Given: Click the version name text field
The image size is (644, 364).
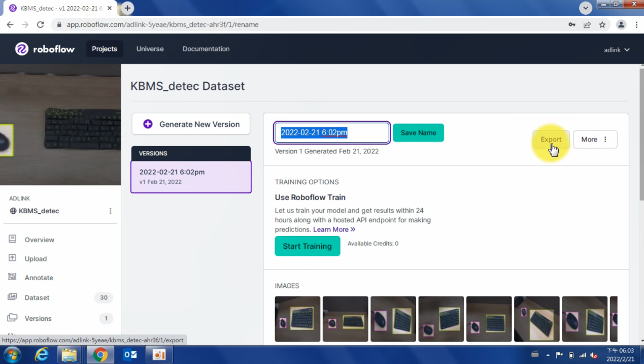Looking at the screenshot, I should pos(332,133).
